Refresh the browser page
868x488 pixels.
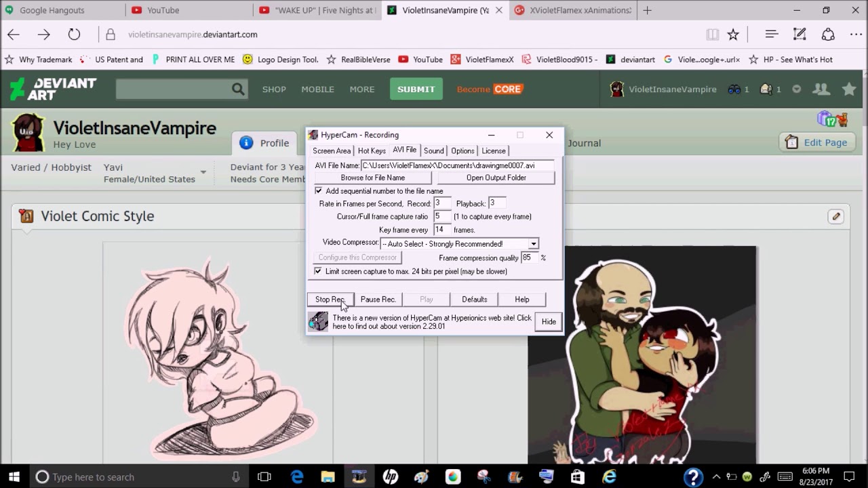click(x=74, y=35)
